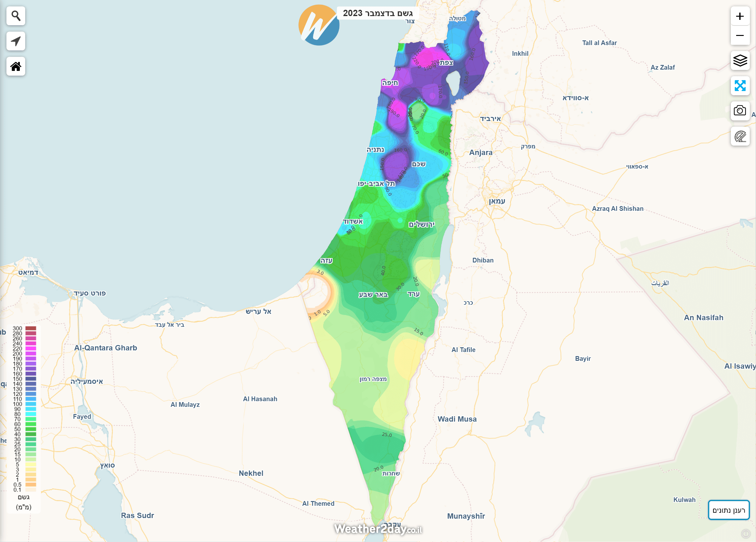The height and width of the screenshot is (542, 756).
Task: Click the info circle in bottom corner
Action: point(746,534)
